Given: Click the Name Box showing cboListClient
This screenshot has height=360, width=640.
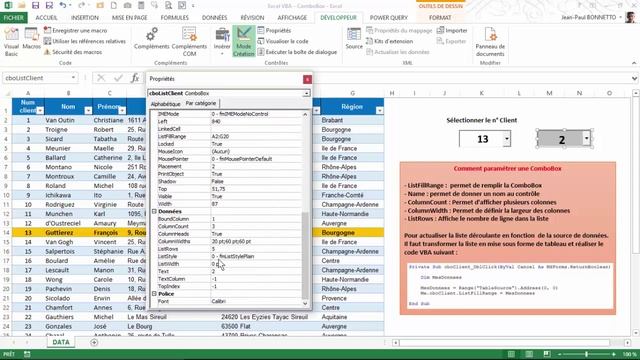Looking at the screenshot, I should pyautogui.click(x=37, y=78).
